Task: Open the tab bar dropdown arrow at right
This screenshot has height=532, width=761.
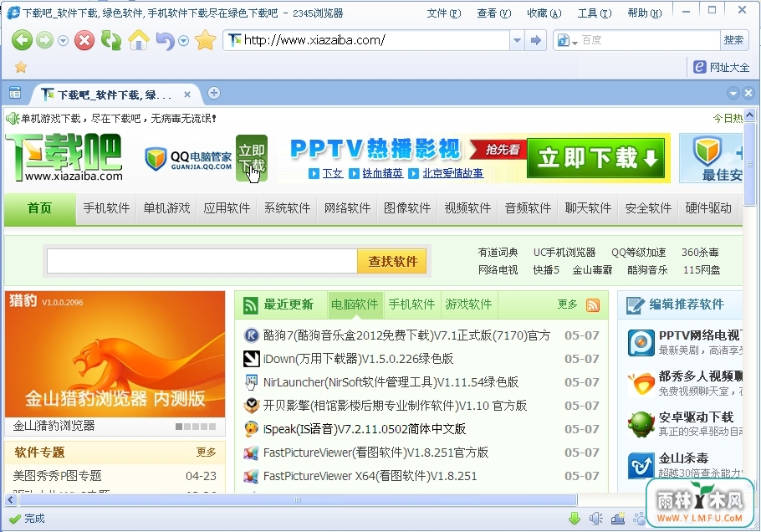Action: [733, 93]
